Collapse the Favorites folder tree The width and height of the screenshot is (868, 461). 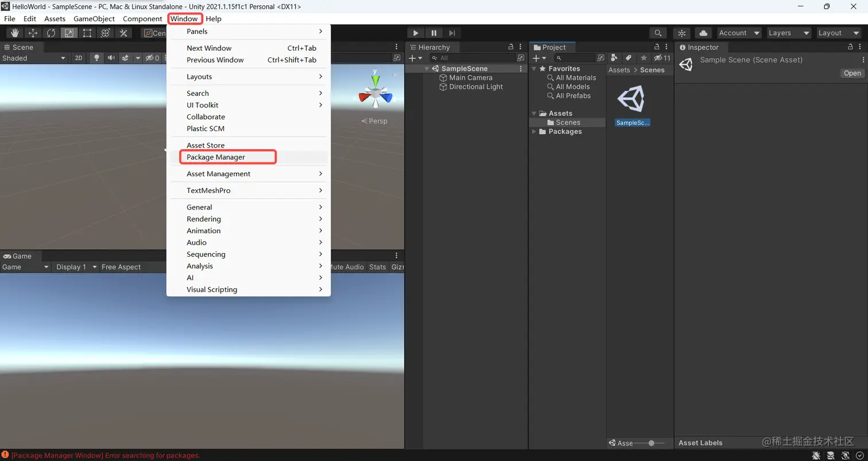(x=534, y=69)
